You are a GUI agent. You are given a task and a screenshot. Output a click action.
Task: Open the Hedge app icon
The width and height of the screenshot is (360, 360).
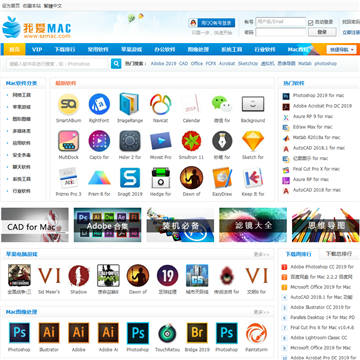click(x=160, y=178)
